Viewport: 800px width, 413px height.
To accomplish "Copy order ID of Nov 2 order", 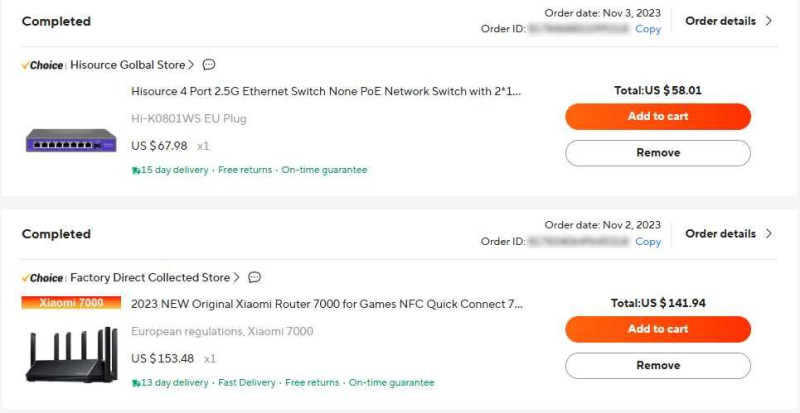I will (x=648, y=241).
